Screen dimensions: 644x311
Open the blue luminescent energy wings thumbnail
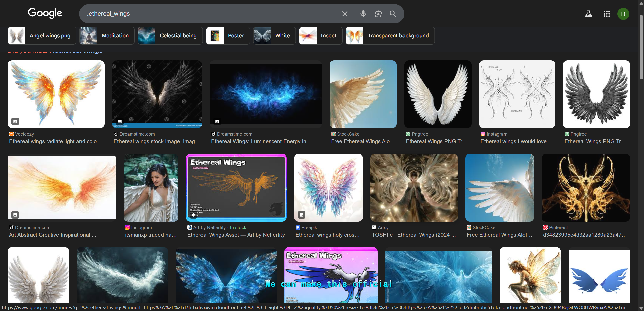click(x=265, y=94)
